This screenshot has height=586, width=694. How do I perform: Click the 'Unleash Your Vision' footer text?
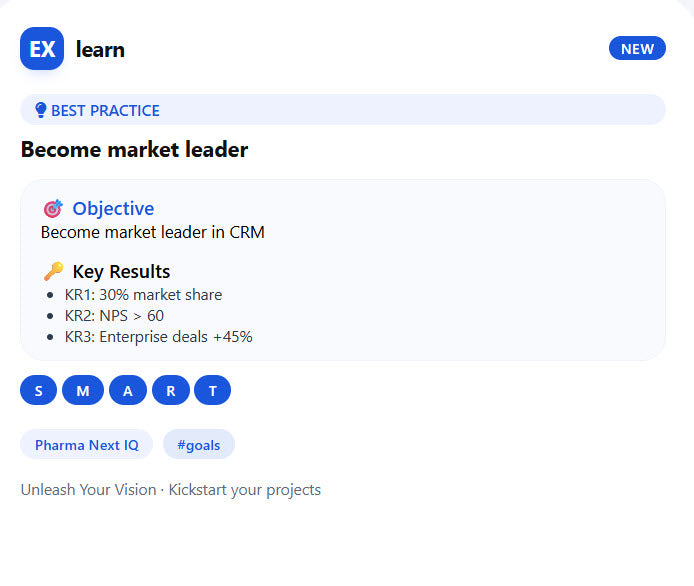click(89, 490)
